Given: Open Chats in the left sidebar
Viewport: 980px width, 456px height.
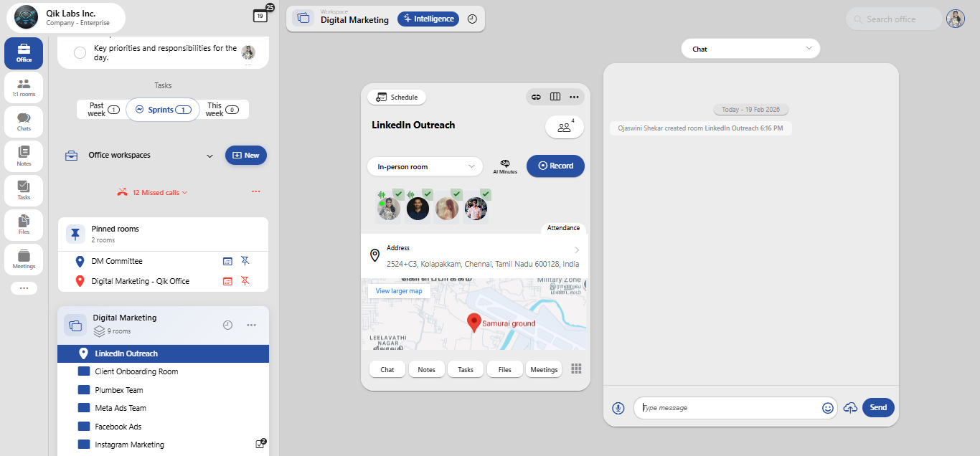Looking at the screenshot, I should click(24, 122).
